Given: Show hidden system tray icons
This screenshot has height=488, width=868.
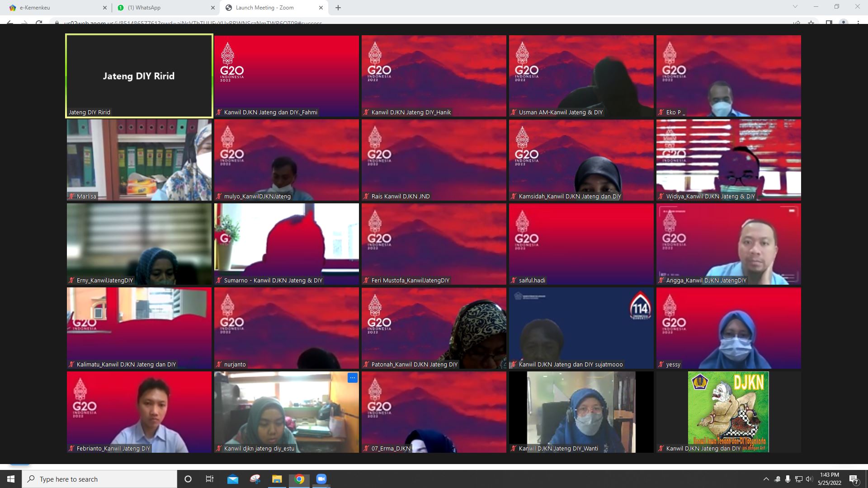Looking at the screenshot, I should 766,479.
